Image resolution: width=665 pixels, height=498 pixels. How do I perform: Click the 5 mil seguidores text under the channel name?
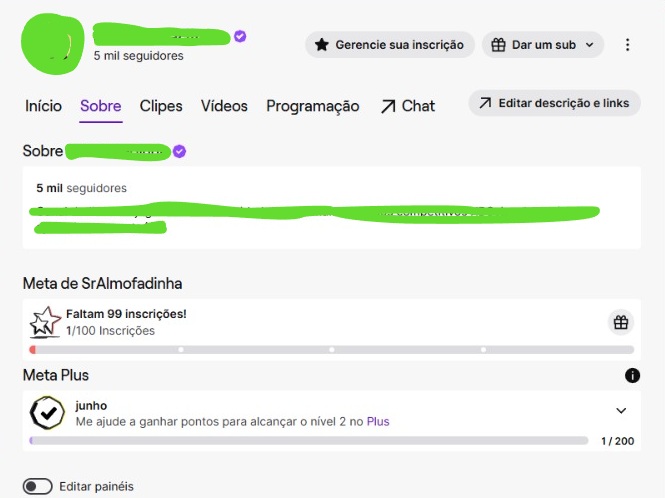point(139,56)
